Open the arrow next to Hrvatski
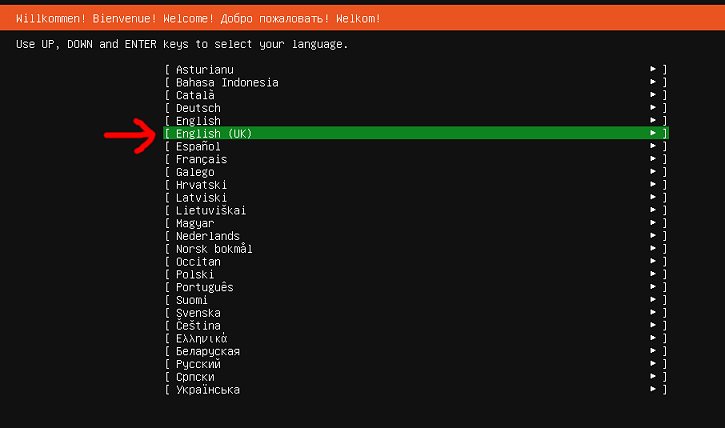Screen dimensions: 725x428 [x=653, y=185]
